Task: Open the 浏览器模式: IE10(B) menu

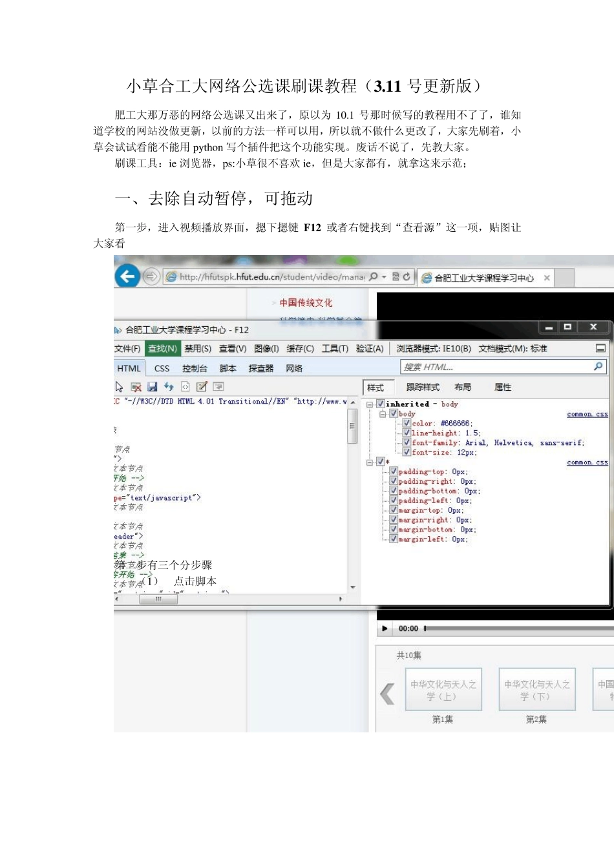Action: tap(434, 348)
